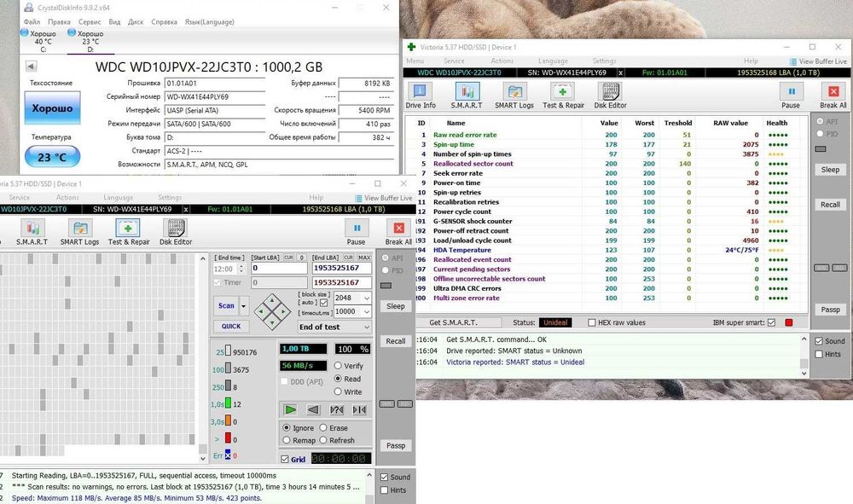Viewport: 853px width, 504px height.
Task: Open block size 2048 dropdown
Action: pyautogui.click(x=367, y=298)
